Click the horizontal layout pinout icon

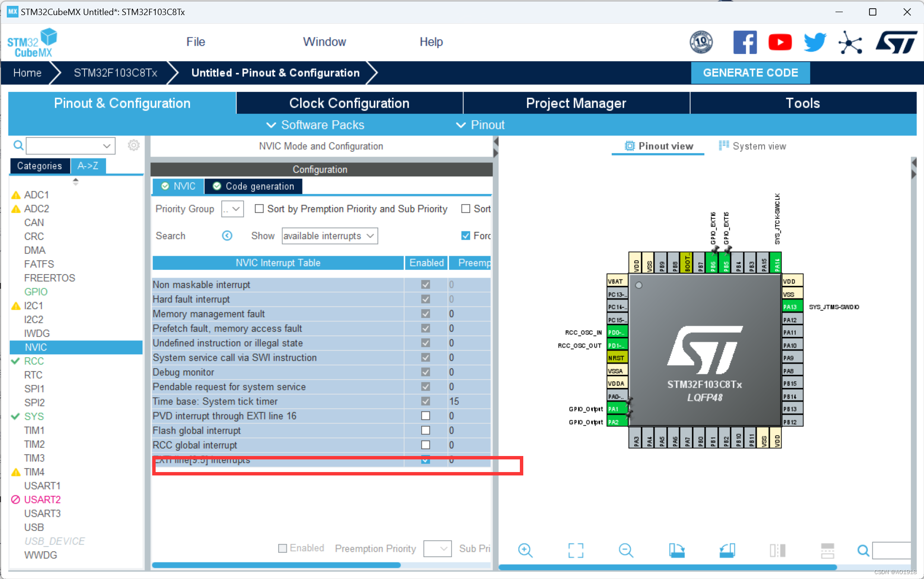[827, 550]
